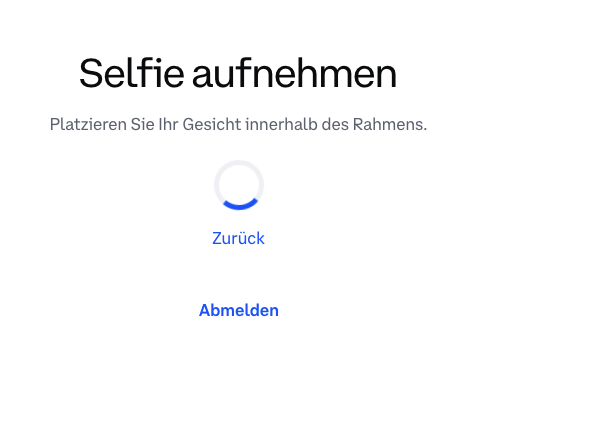Click the instruction text about Rahmens
This screenshot has height=425, width=603.
click(x=238, y=125)
